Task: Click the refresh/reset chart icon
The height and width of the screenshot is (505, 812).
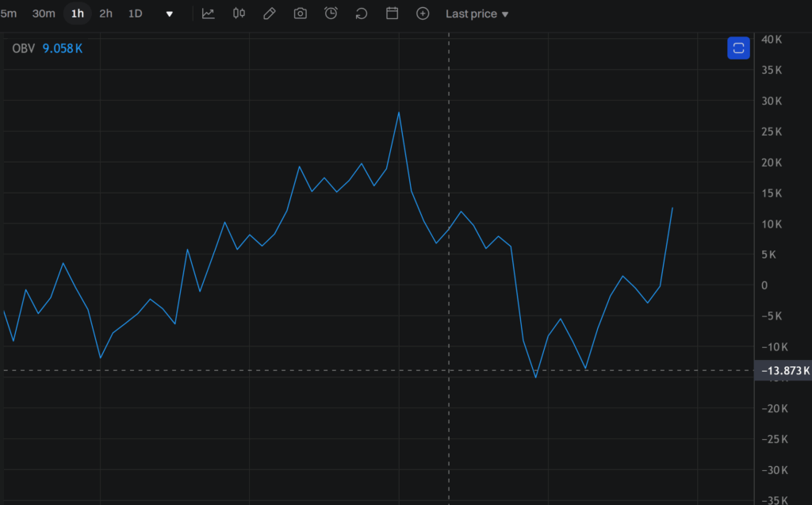Action: 362,13
